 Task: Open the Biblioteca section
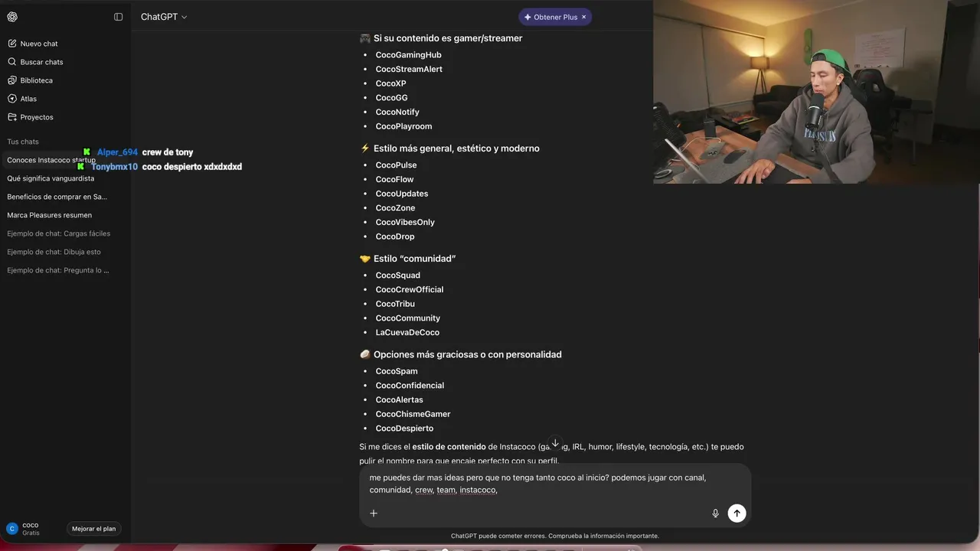point(37,80)
